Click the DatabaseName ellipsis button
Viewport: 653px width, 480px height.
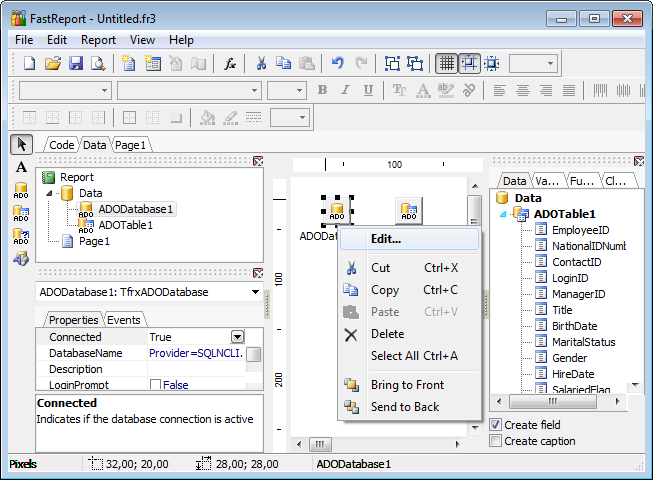click(x=254, y=354)
